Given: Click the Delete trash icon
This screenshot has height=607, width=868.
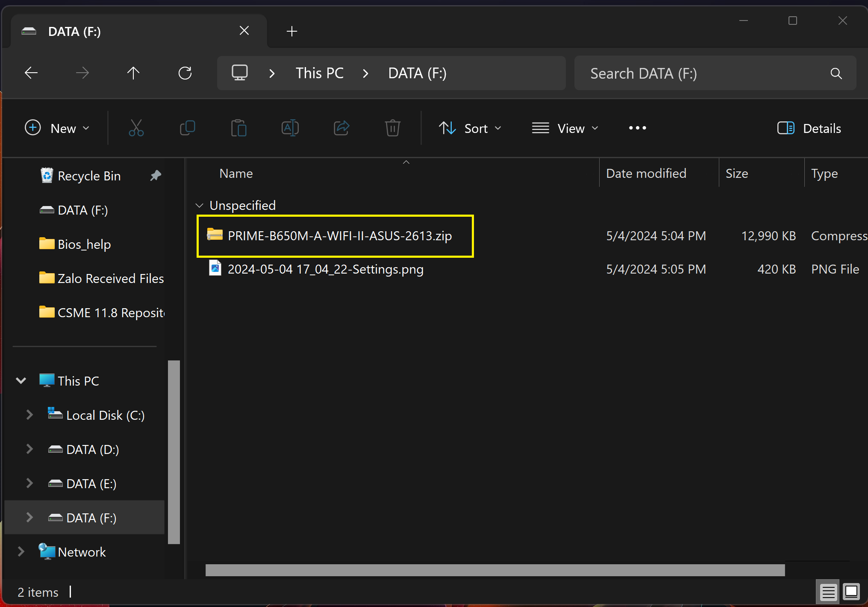Looking at the screenshot, I should [x=392, y=128].
